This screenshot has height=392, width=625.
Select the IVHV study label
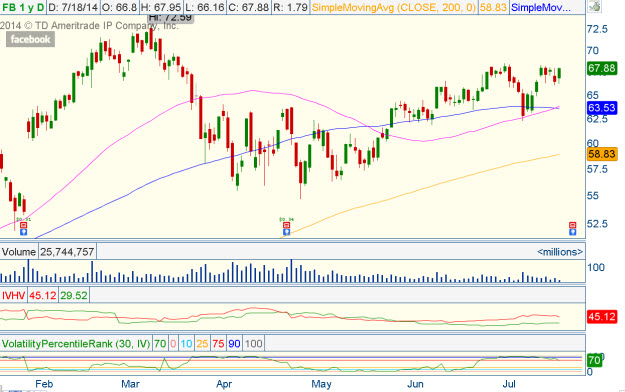pyautogui.click(x=14, y=295)
